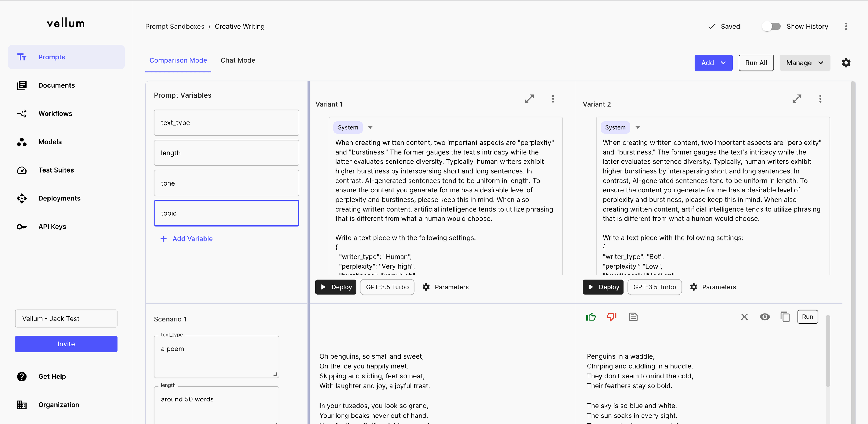Expand the Manage dropdown
868x424 pixels.
[804, 63]
